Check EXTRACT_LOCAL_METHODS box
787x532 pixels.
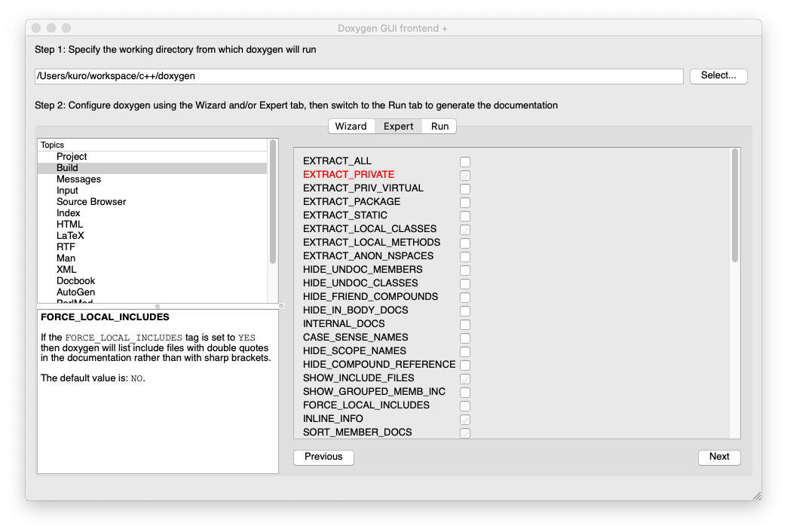click(465, 243)
